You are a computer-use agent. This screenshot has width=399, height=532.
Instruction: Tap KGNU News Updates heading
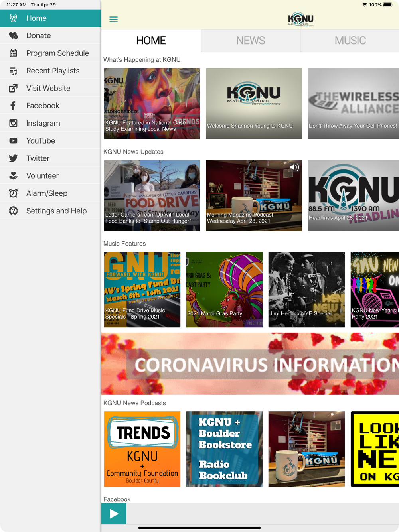coord(133,152)
